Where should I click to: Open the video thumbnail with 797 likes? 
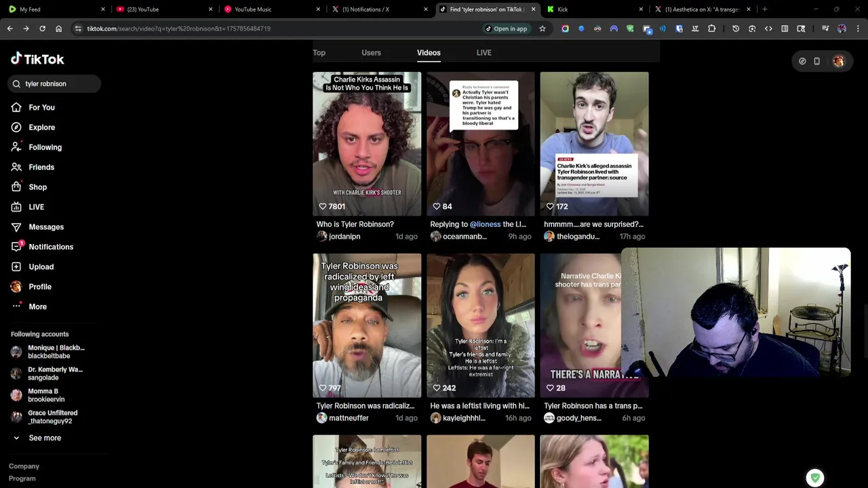(367, 325)
